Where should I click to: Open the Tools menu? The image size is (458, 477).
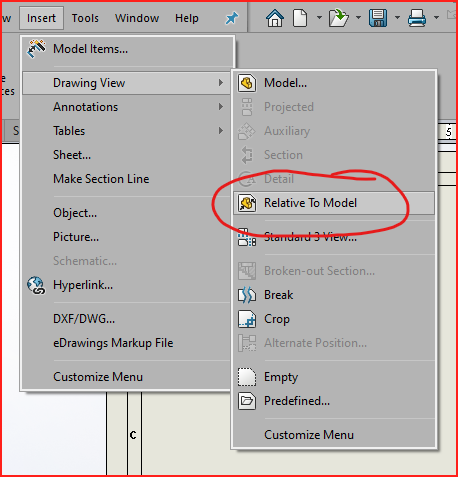point(85,18)
